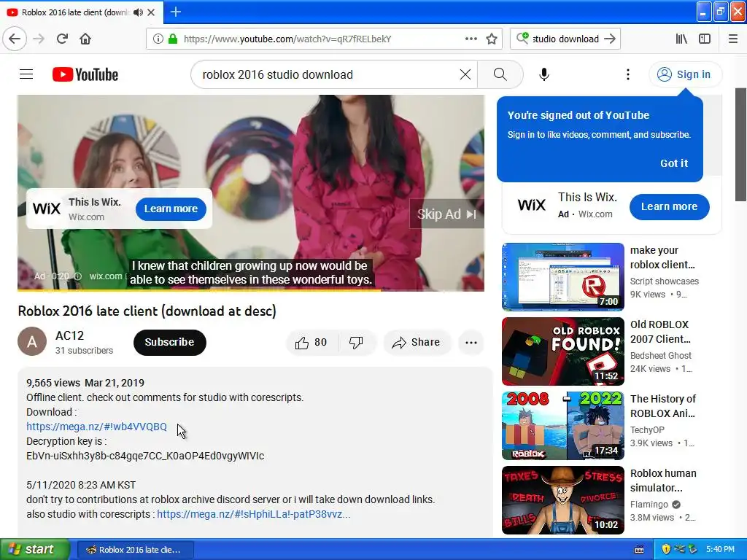This screenshot has width=747, height=560.
Task: Open the mega.nz #!wb4VVQBQ download link
Action: 97,427
